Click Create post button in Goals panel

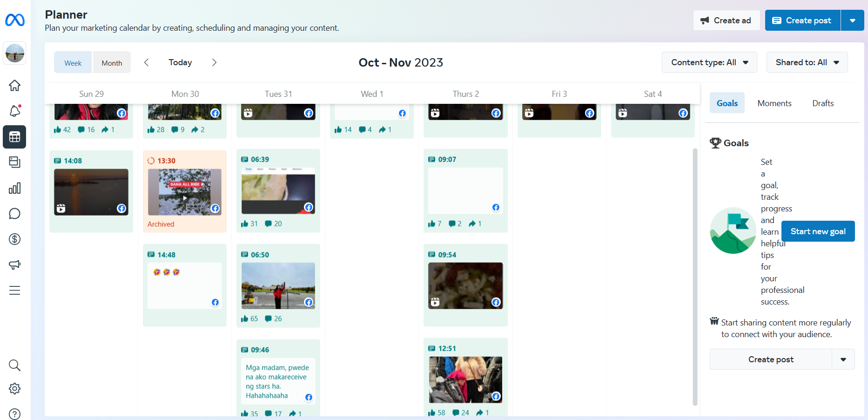click(771, 359)
